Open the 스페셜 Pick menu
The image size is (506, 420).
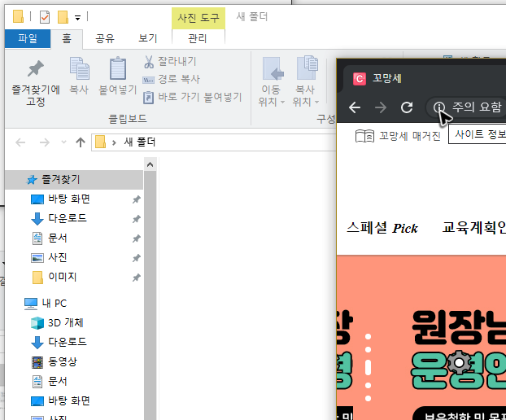click(382, 228)
